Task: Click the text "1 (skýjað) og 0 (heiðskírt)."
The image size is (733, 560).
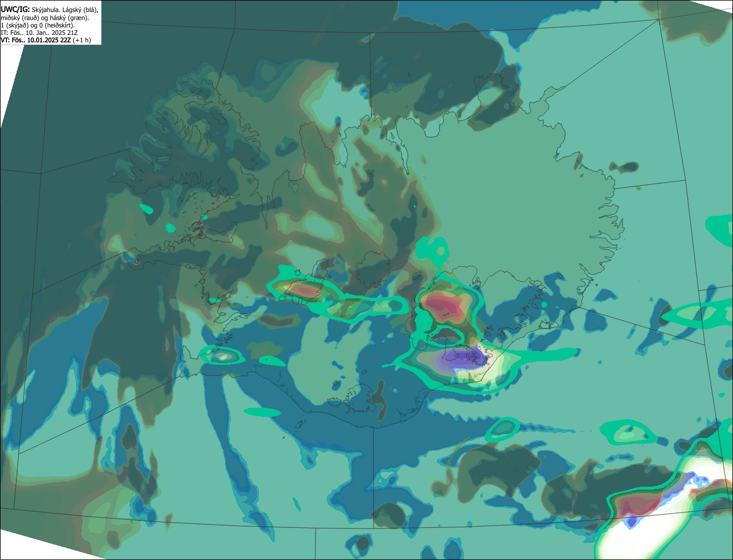Action: 38,25
